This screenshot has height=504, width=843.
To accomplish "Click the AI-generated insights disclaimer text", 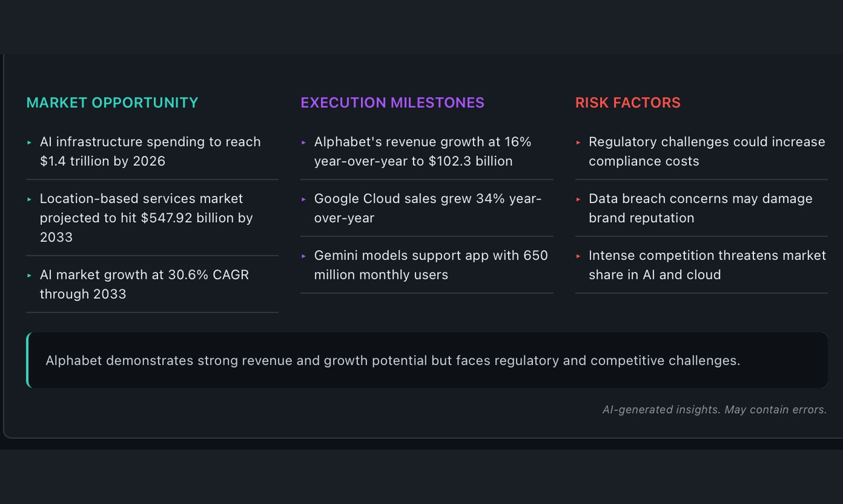I will (714, 410).
